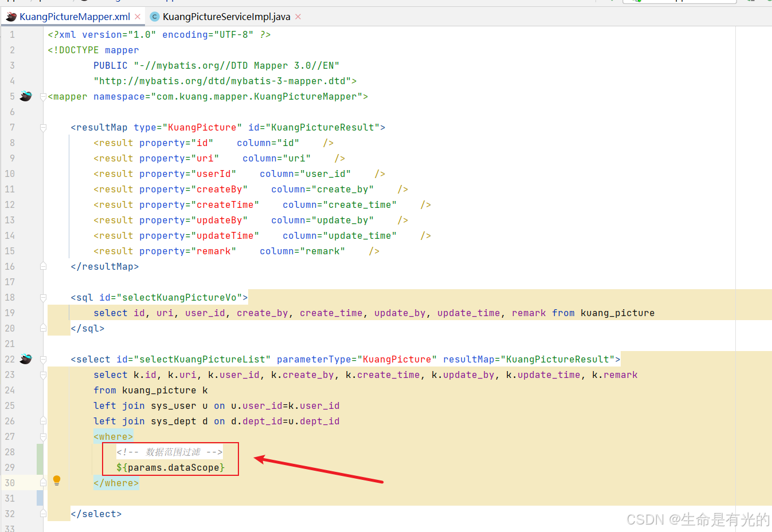The width and height of the screenshot is (772, 532).
Task: Click the sql id selectKuangPictureVo
Action: [179, 297]
